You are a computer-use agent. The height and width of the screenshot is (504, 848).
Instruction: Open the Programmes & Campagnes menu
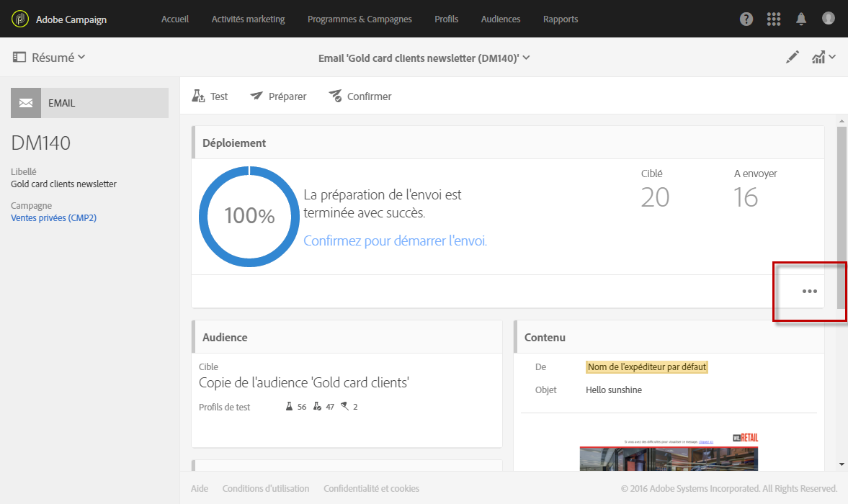(x=360, y=19)
